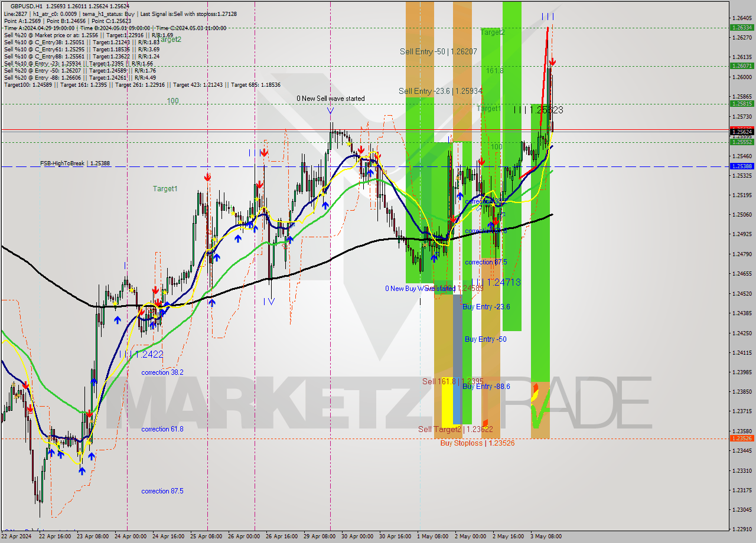Click the '| | | 1.24713' wave label
Screen dimensions: 756x543
(496, 282)
